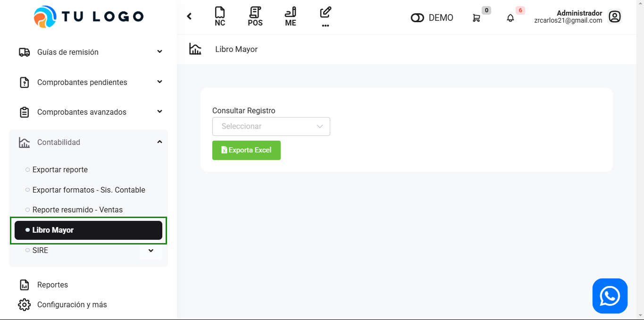644x320 pixels.
Task: Click the Exporta Excel button
Action: (x=246, y=150)
